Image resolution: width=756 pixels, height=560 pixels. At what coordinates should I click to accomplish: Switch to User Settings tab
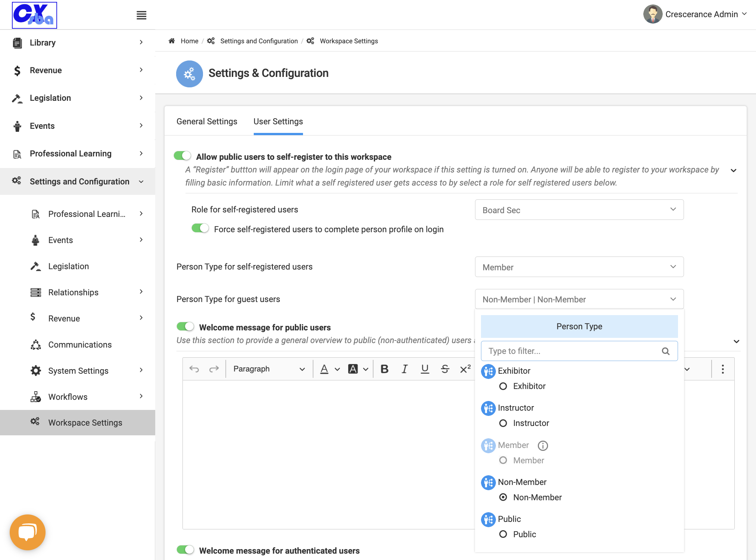[x=278, y=122]
